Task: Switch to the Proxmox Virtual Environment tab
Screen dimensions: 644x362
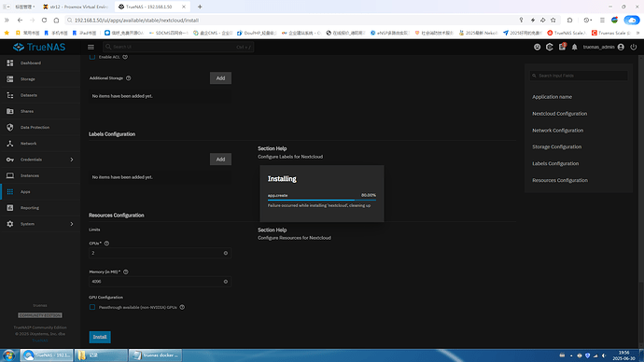Action: pos(76,7)
